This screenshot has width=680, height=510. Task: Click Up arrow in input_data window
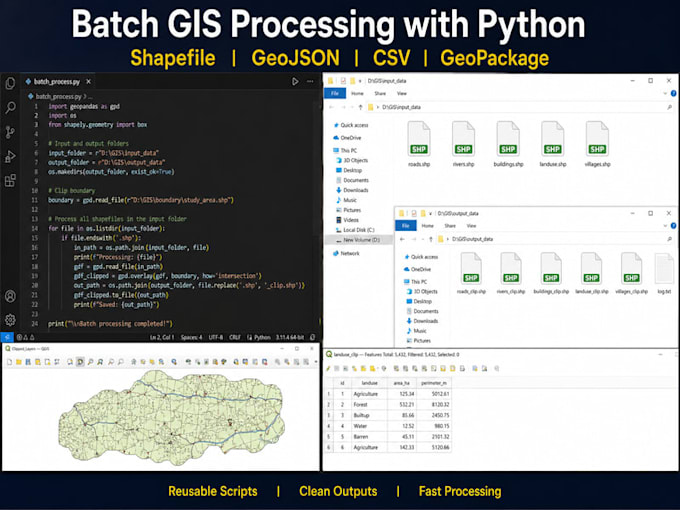(x=360, y=107)
